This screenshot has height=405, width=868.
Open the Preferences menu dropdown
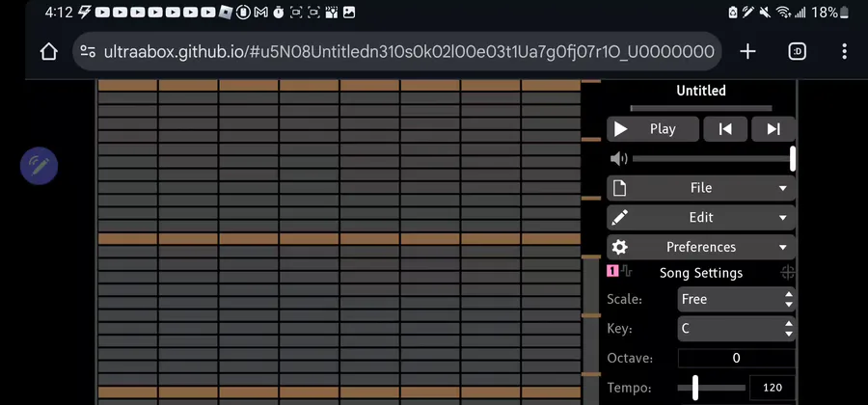pos(701,247)
